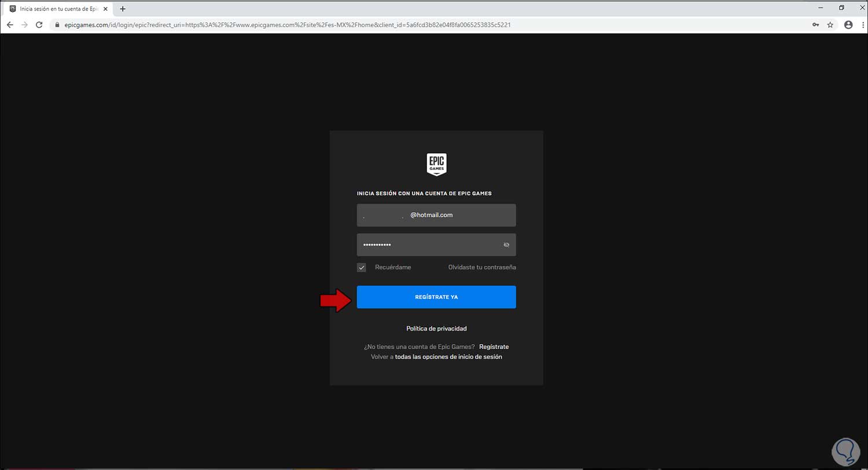Click the 'Regístrate' sign-up link
The image size is (868, 470).
point(494,347)
